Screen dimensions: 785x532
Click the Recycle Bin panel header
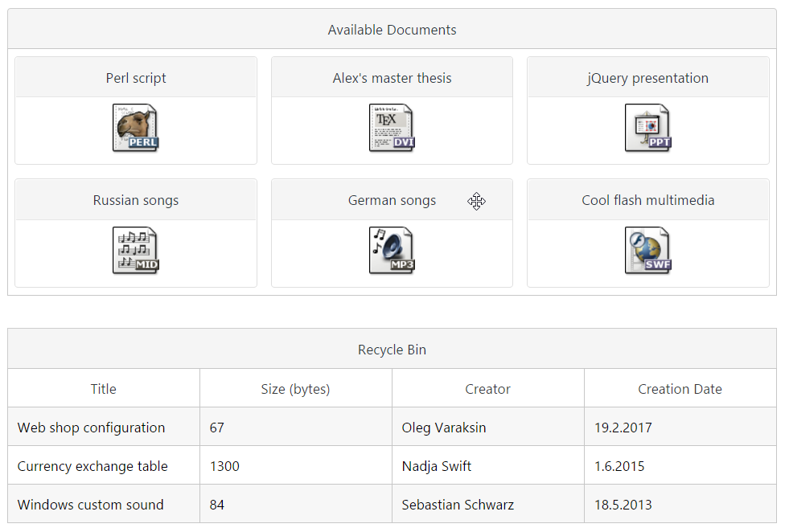[x=392, y=349]
